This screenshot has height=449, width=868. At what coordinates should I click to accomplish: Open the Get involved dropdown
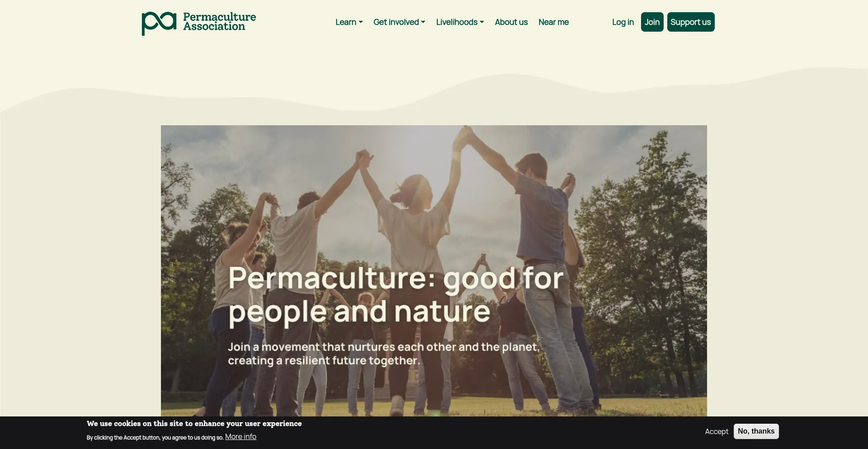coord(399,22)
